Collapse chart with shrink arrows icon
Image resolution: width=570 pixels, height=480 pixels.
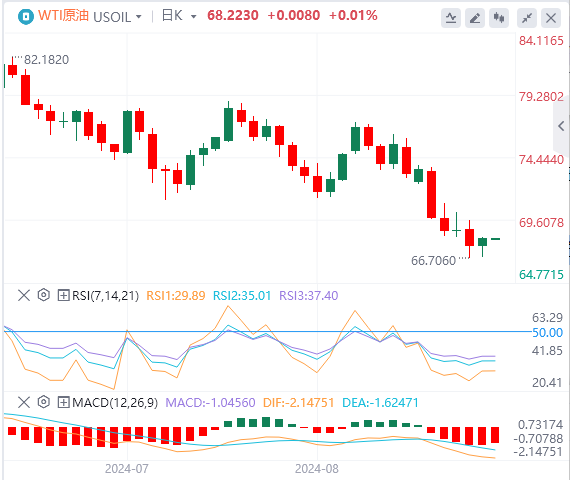[527, 18]
